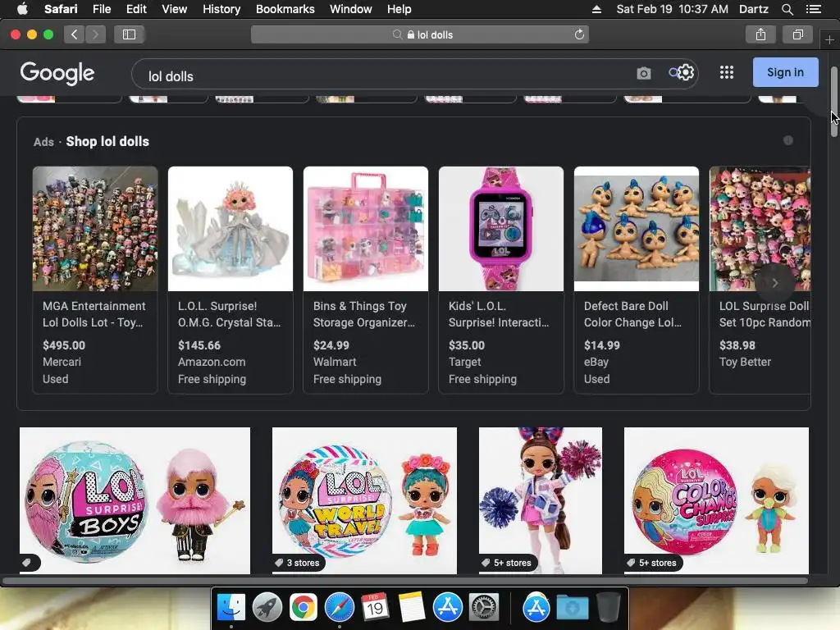
Task: Click the ads info icon
Action: click(x=788, y=140)
